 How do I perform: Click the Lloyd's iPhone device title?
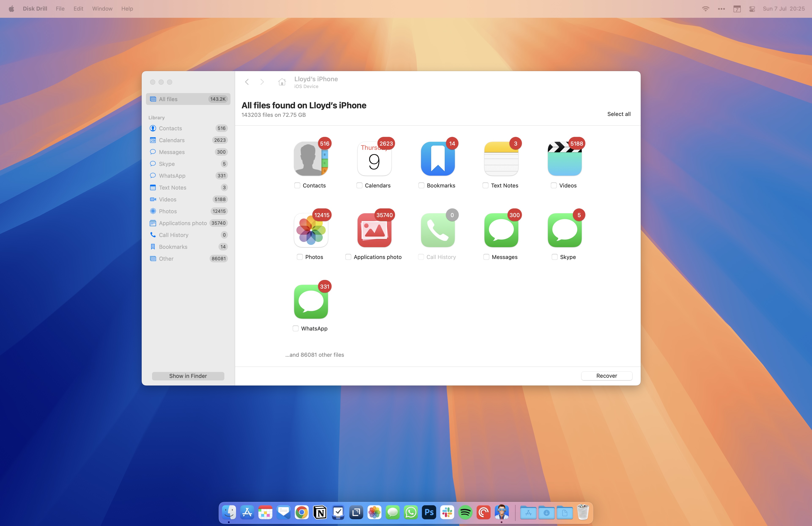point(316,79)
